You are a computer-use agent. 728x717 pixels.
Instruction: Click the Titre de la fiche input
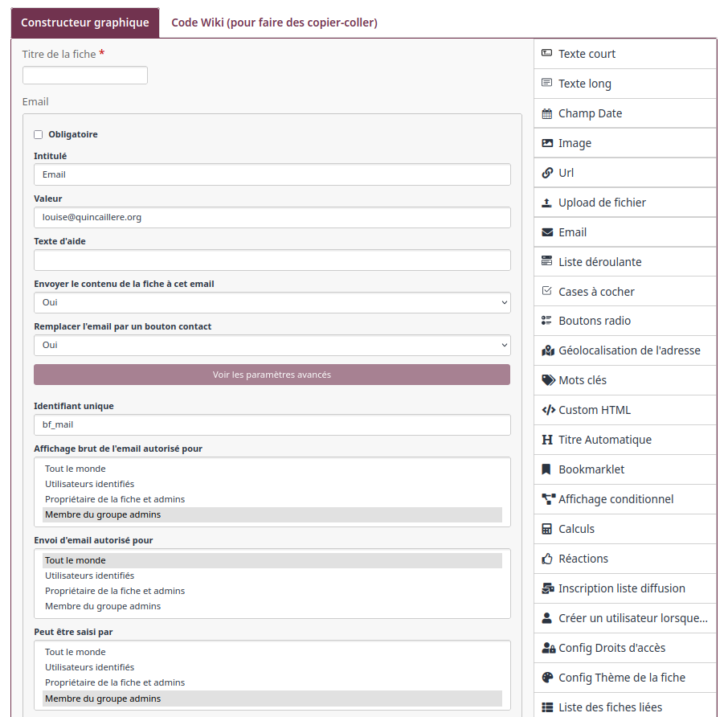point(85,76)
